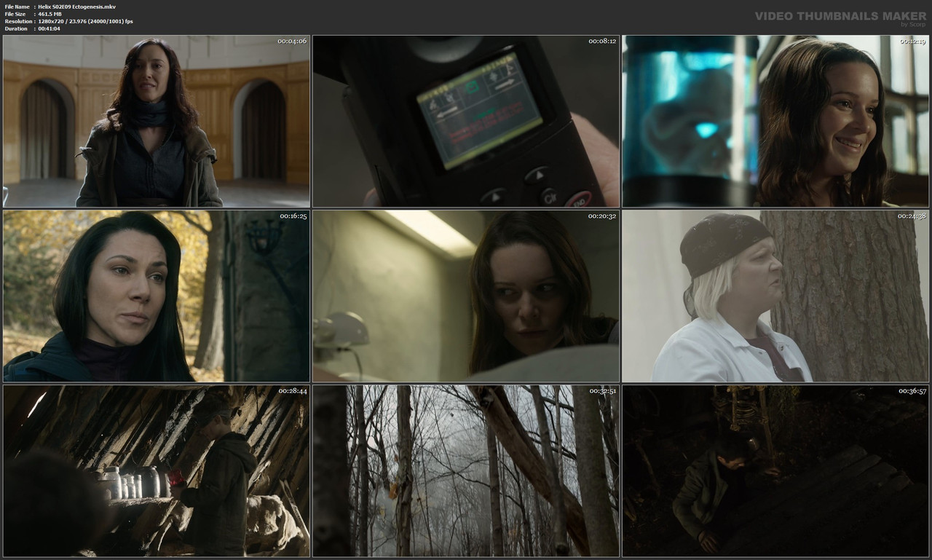Select the thumbnail timestamped 00:24:38
Viewport: 932px width, 560px height.
pos(775,296)
